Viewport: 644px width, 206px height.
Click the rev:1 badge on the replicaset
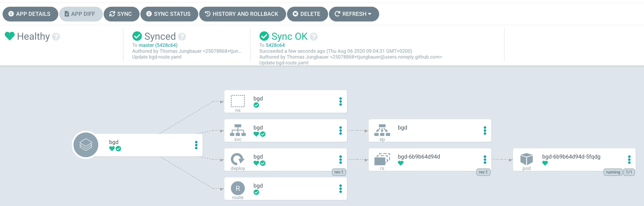point(483,172)
